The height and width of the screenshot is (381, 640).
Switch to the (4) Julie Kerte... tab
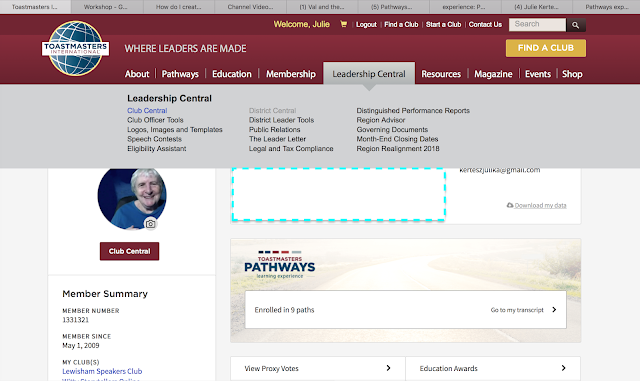(536, 7)
